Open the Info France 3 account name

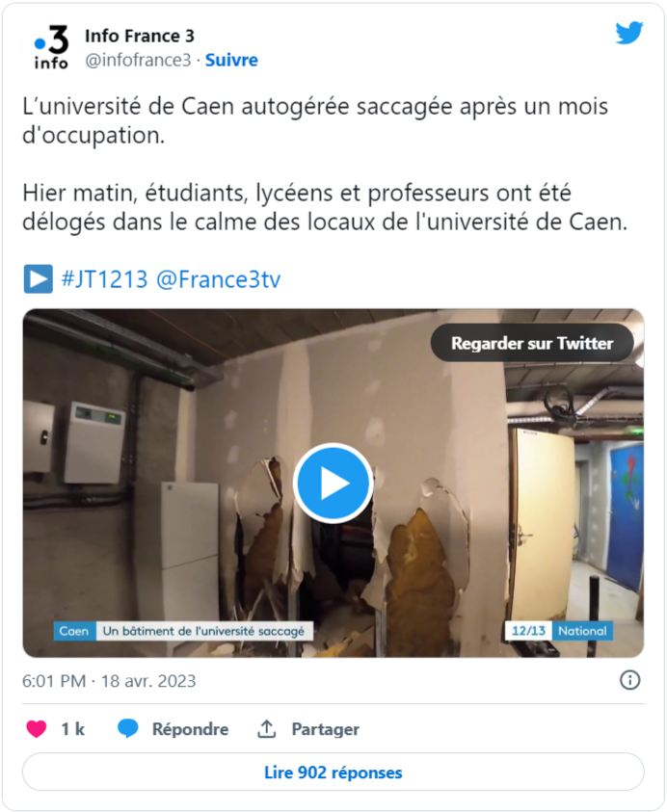[140, 36]
